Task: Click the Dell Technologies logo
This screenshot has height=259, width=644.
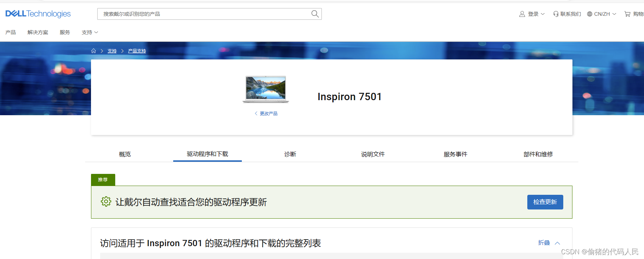Action: [x=38, y=14]
